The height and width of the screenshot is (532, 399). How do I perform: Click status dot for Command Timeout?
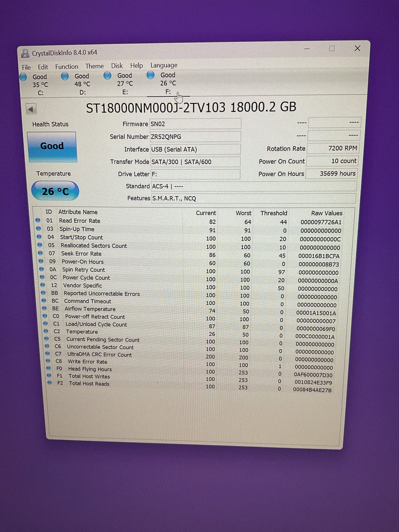coord(44,300)
